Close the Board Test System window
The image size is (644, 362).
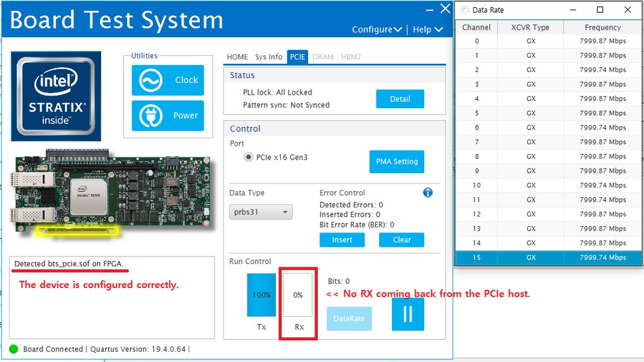tap(445, 8)
